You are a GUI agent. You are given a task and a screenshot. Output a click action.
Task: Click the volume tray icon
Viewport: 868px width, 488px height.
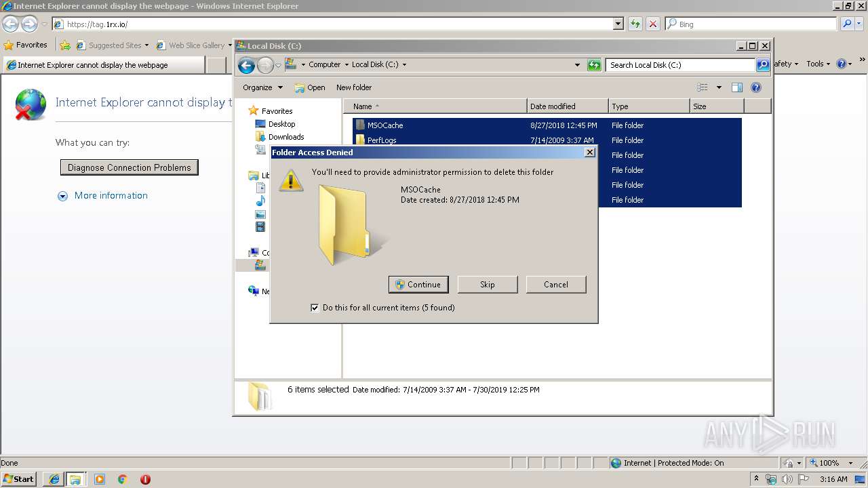(x=787, y=479)
